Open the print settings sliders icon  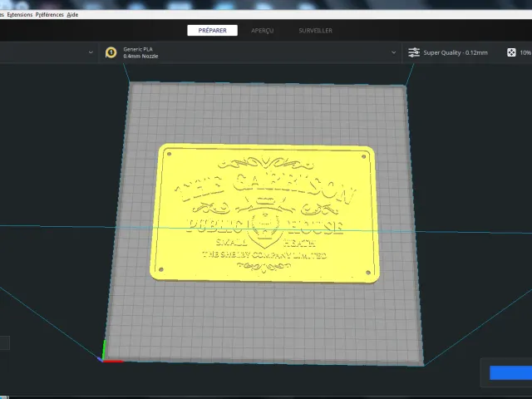tap(414, 52)
